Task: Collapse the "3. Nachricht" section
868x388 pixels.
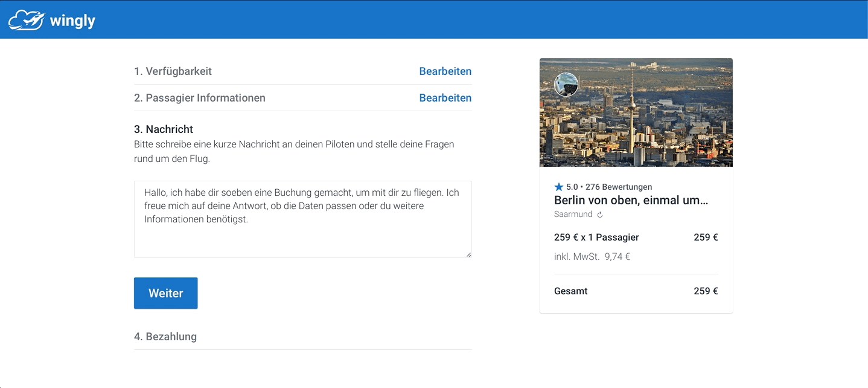Action: pos(163,129)
